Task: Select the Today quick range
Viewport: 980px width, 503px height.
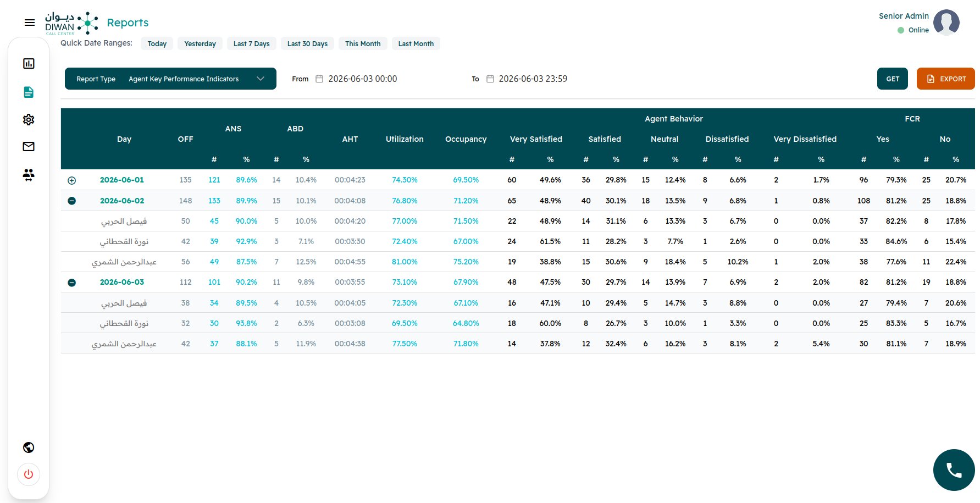Action: [x=157, y=43]
